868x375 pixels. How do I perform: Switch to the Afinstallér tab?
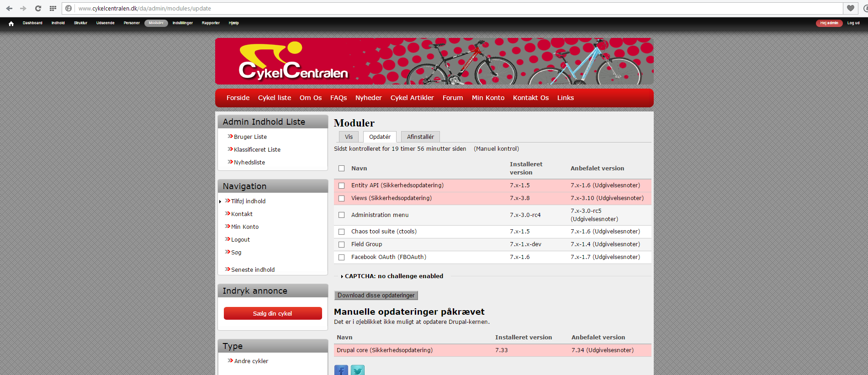coord(420,137)
